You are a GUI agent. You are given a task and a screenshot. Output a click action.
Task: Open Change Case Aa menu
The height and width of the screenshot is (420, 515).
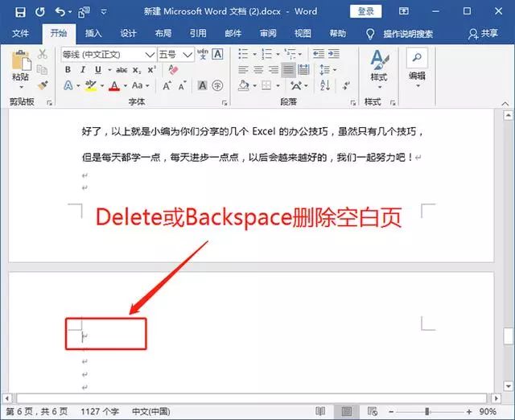(140, 85)
